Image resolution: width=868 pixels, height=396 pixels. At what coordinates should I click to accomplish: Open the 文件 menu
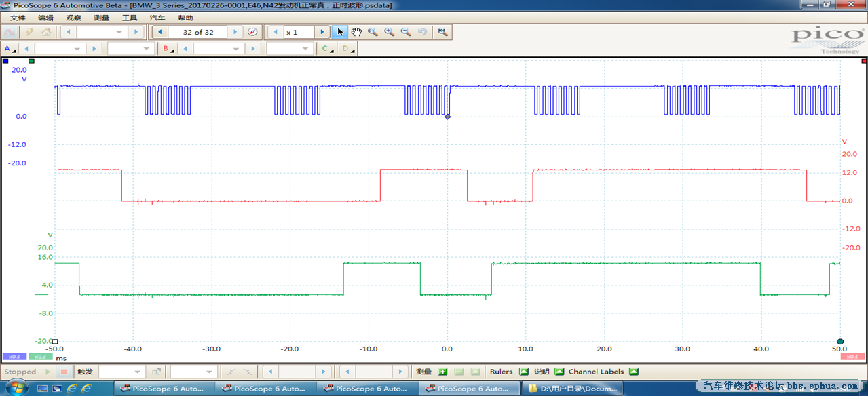[18, 18]
